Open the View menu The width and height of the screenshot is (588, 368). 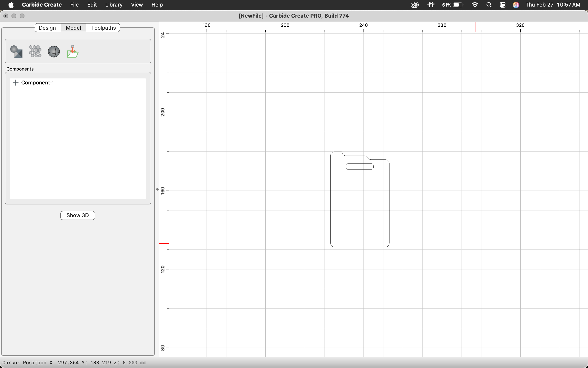coord(137,5)
